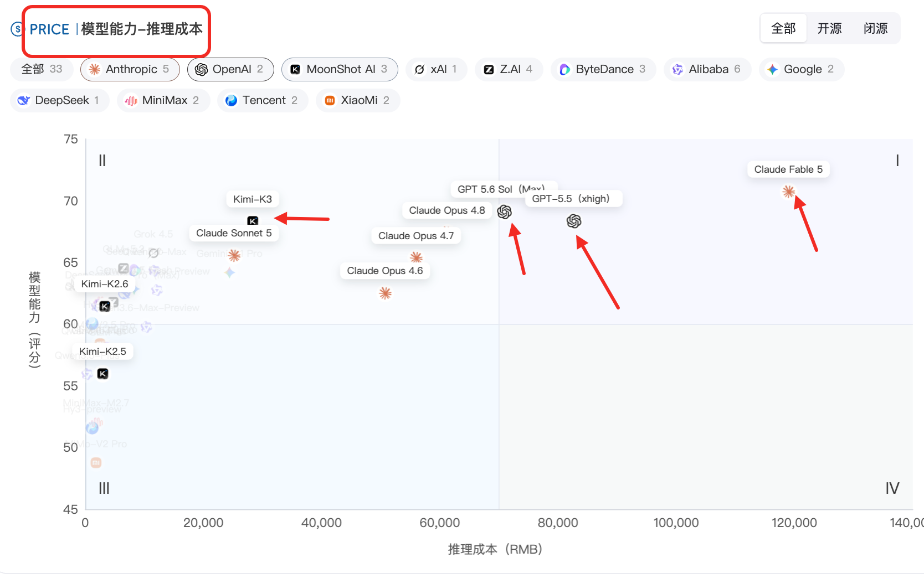924x578 pixels.
Task: Click the 模型能力-推理成本 chart title
Action: click(x=142, y=29)
